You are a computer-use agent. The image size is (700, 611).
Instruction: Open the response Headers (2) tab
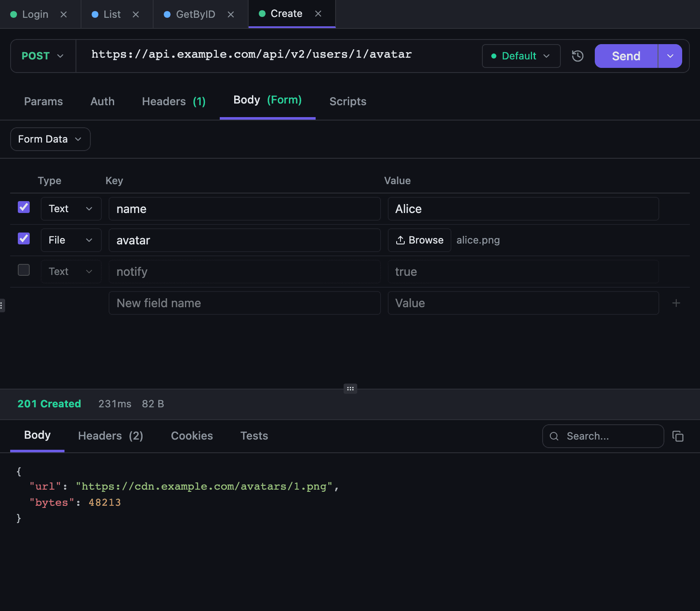(111, 436)
